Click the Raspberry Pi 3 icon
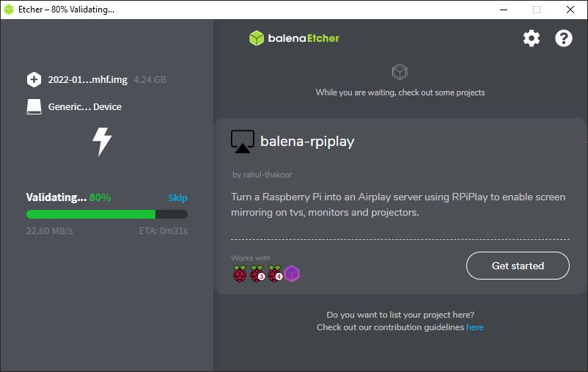Image resolution: width=588 pixels, height=372 pixels. tap(257, 273)
